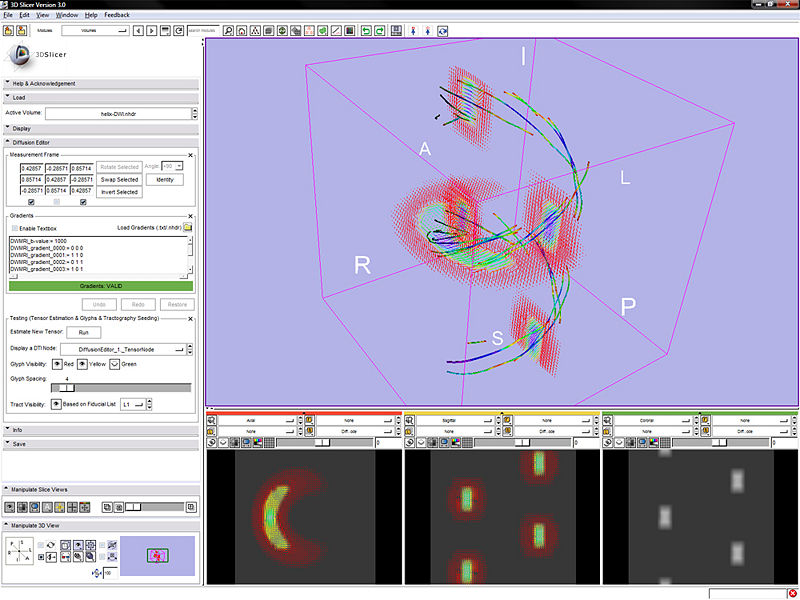Open the Modules dropdown showing Volumes
The height and width of the screenshot is (600, 800).
click(94, 31)
